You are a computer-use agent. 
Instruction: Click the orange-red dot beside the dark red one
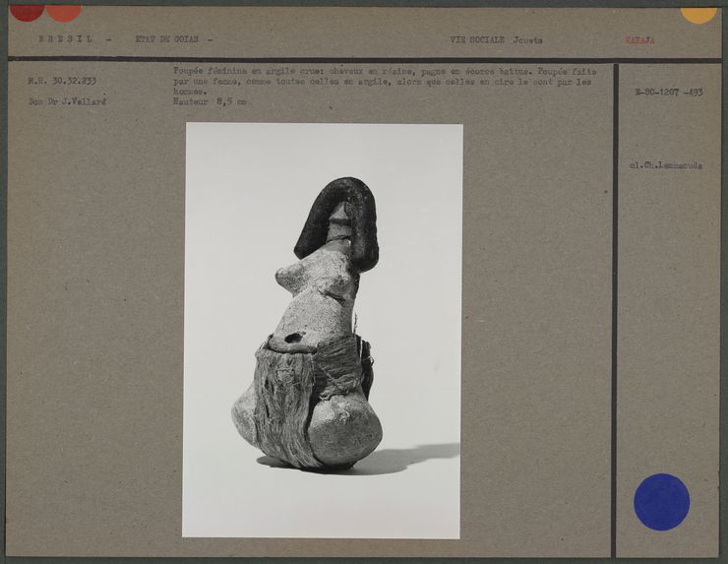point(64,12)
